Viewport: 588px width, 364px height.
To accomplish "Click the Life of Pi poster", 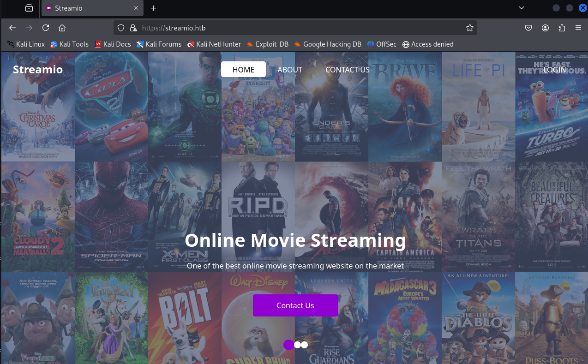I will [x=478, y=107].
